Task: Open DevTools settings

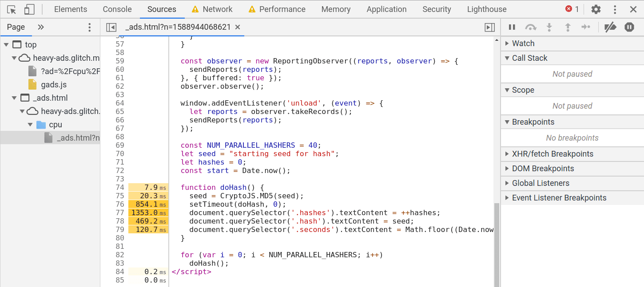Action: pos(596,9)
